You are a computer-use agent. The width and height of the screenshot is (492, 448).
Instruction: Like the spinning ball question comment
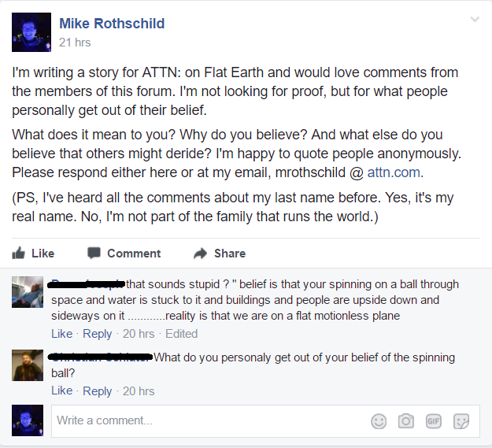coord(62,391)
